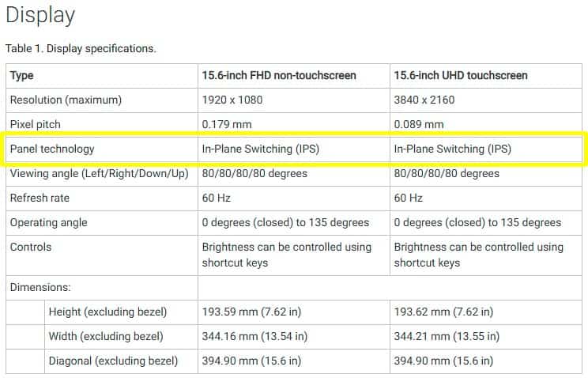The image size is (588, 378).
Task: Click operating angle value in UHD column
Action: 477,222
